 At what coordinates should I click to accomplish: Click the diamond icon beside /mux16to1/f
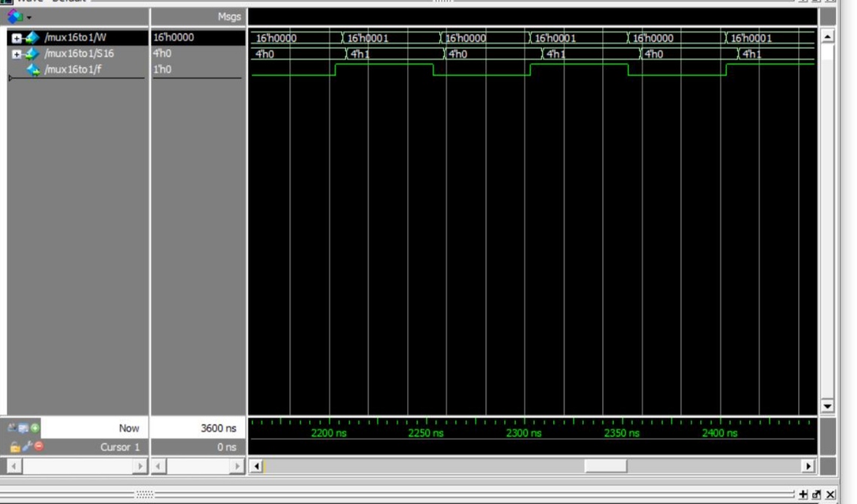[x=35, y=70]
